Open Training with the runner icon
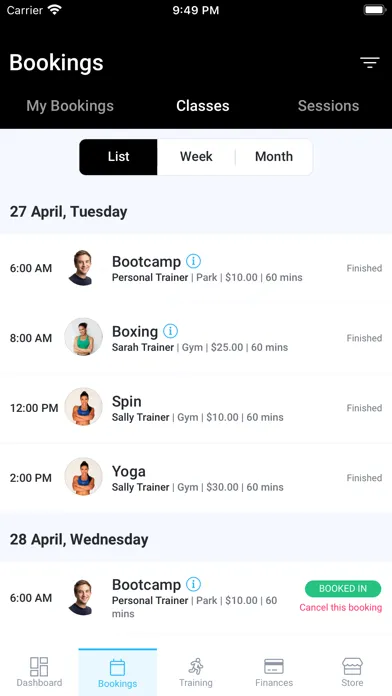Screen dimensions: 392x696 coord(196,672)
